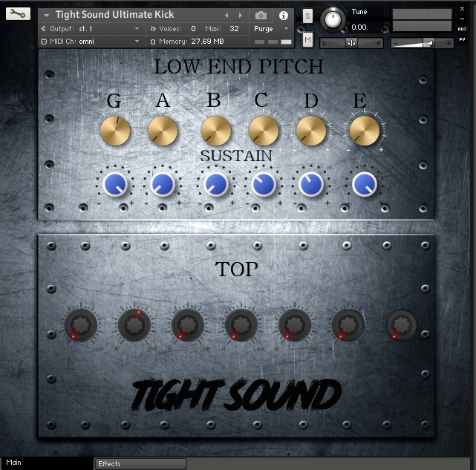Click the gold C pitch knob
This screenshot has width=476, height=470.
point(264,131)
